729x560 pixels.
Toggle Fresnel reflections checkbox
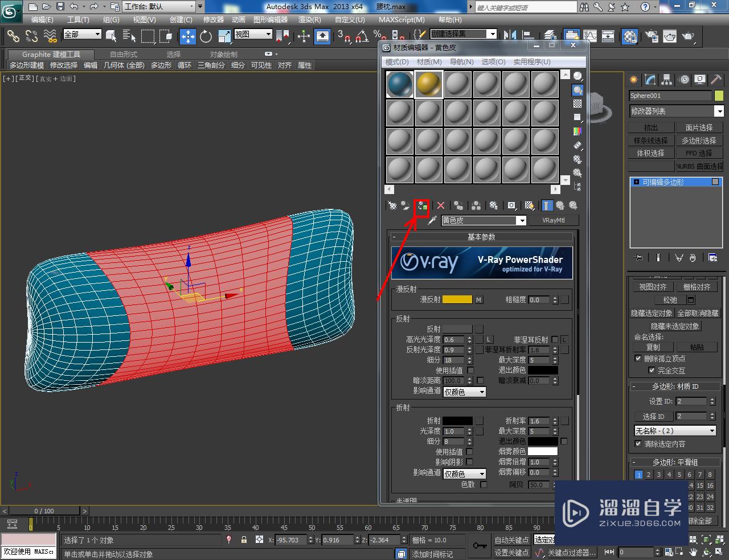click(555, 339)
